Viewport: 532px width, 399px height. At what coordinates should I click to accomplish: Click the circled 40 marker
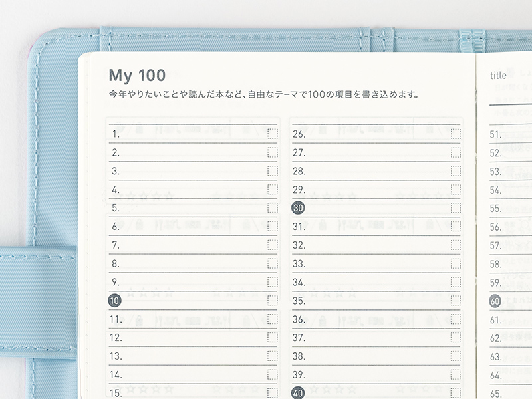pos(298,392)
